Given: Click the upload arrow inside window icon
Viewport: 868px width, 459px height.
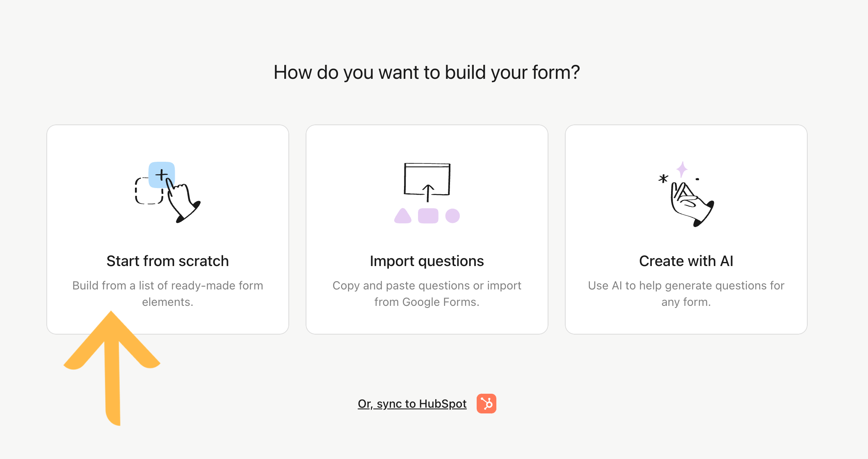Looking at the screenshot, I should [428, 193].
